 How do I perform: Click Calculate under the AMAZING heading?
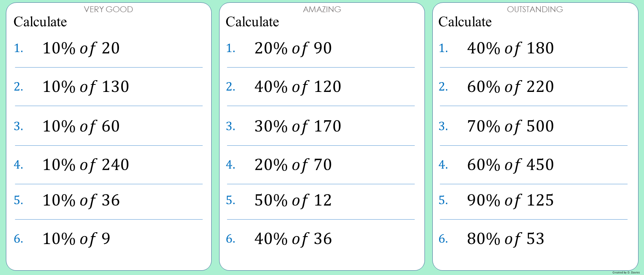[252, 22]
